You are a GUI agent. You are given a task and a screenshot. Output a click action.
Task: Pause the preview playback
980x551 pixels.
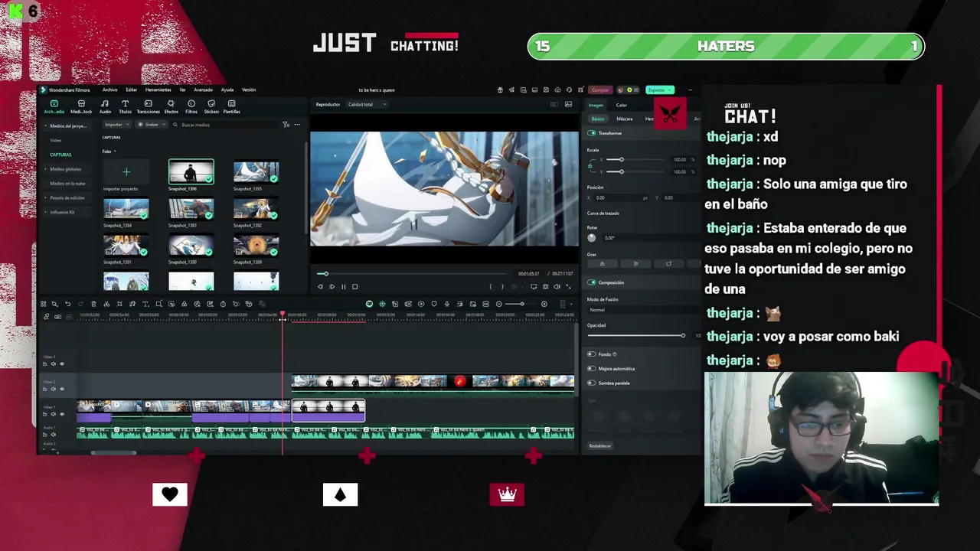pyautogui.click(x=343, y=287)
